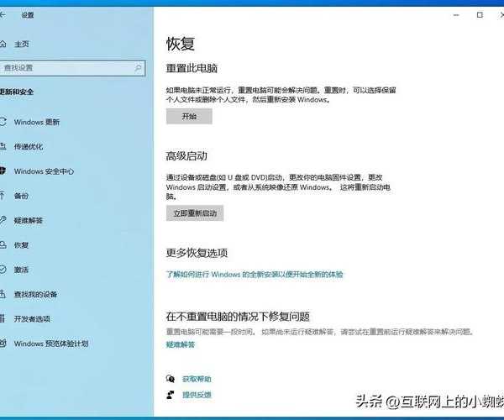Click the shield icon for Windows 安全中心
The image size is (504, 420).
point(3,171)
